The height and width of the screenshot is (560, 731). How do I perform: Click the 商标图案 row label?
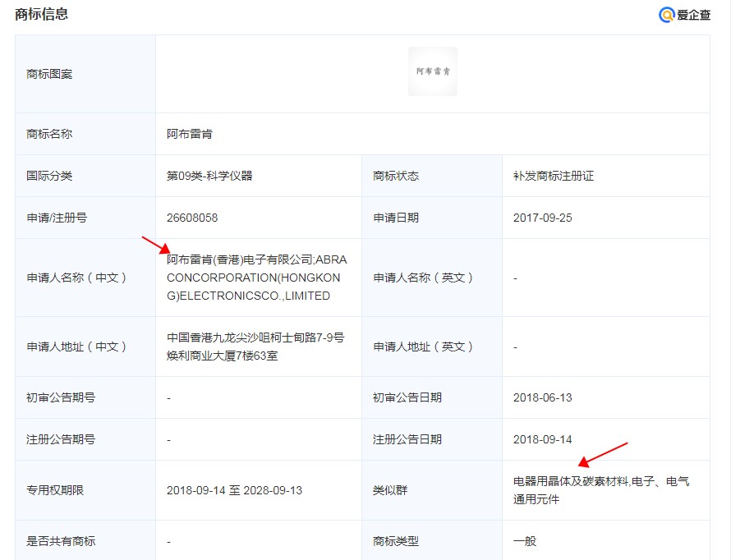(49, 74)
